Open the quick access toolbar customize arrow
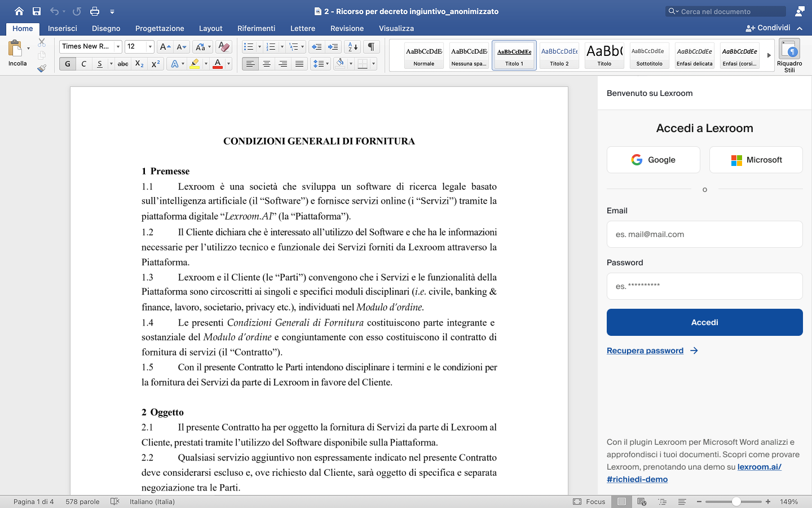The width and height of the screenshot is (812, 508). coord(112,11)
